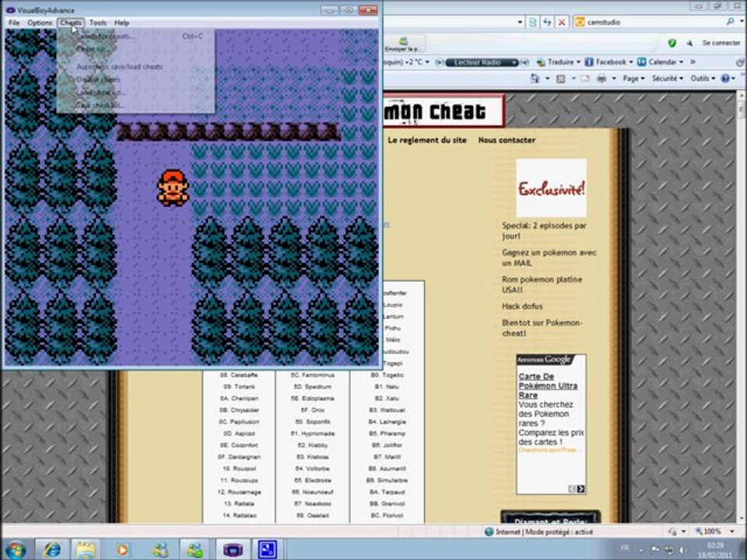Click the browser home page icon
The height and width of the screenshot is (560, 747).
[x=535, y=79]
